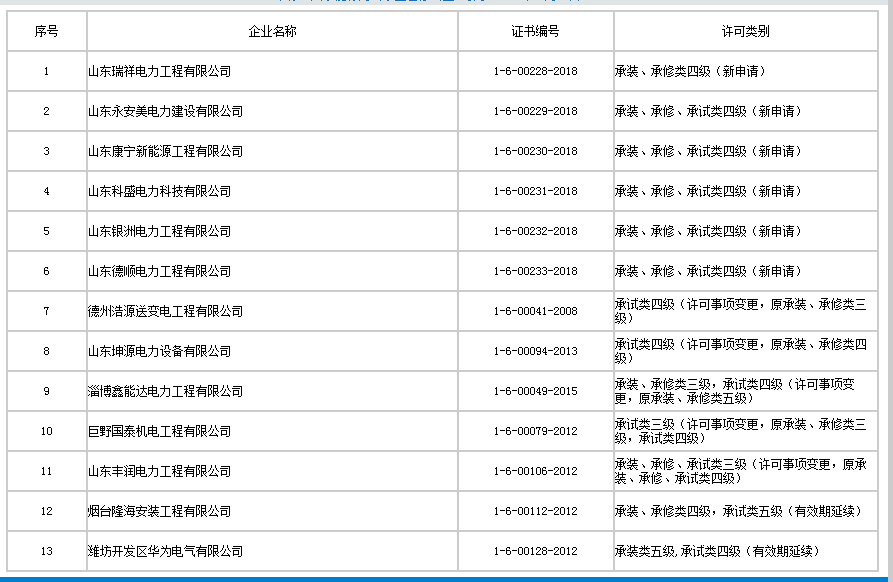Select company name 山东康宁新能源工程有限公司
Screen dimensions: 893x582
[165, 151]
